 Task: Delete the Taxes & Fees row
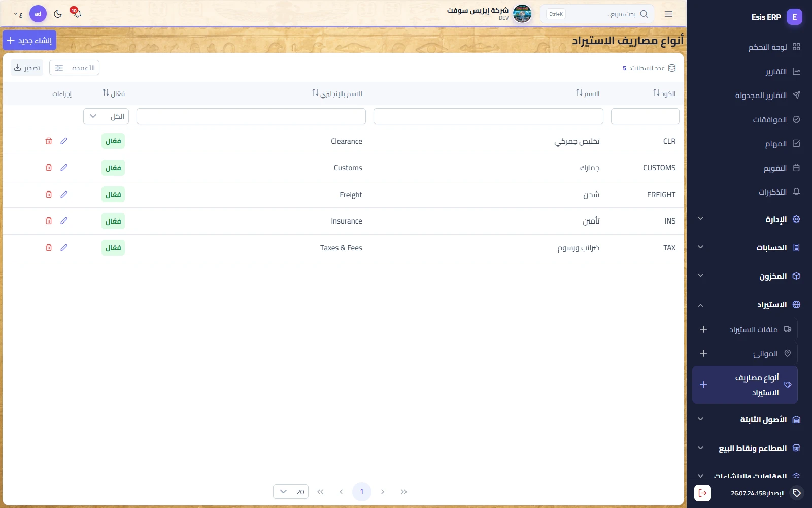[x=49, y=247]
